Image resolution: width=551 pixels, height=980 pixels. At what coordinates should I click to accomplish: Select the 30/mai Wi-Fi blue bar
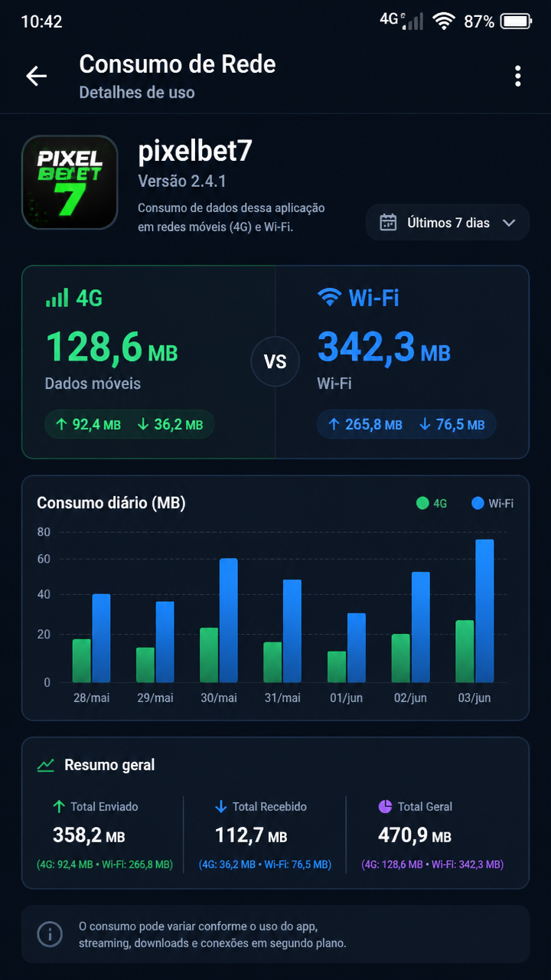tap(228, 621)
